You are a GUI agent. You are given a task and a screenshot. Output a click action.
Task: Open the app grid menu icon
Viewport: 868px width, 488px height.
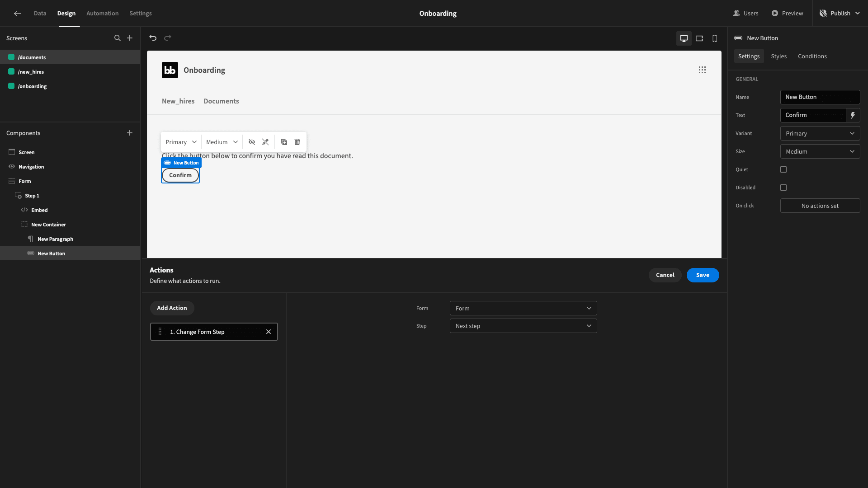702,70
